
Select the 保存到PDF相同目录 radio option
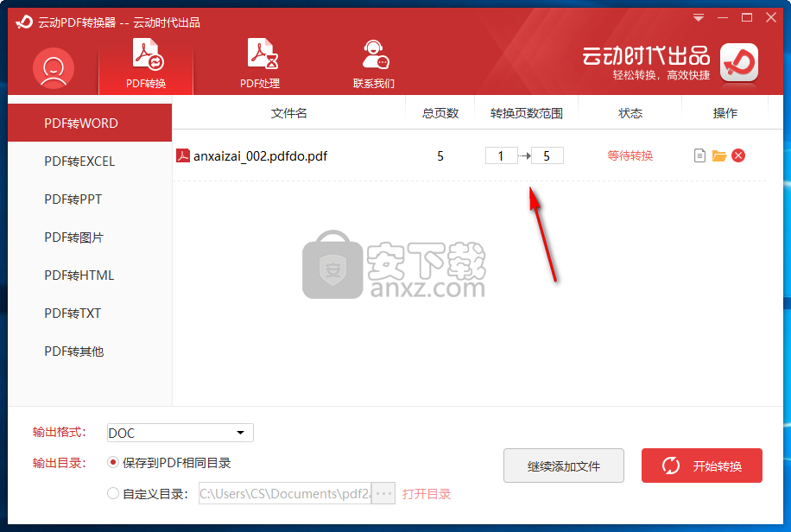tap(113, 462)
